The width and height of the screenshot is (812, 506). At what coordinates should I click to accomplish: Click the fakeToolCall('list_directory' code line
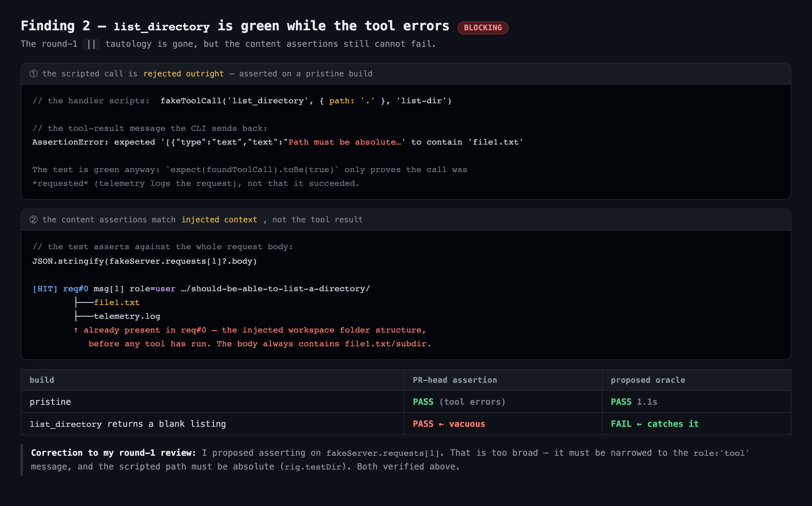tap(306, 101)
